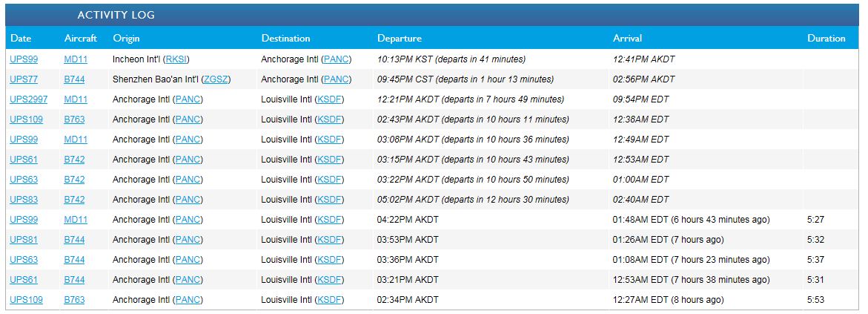Image resolution: width=868 pixels, height=314 pixels.
Task: Open the UPS81 flight link
Action: coord(24,240)
